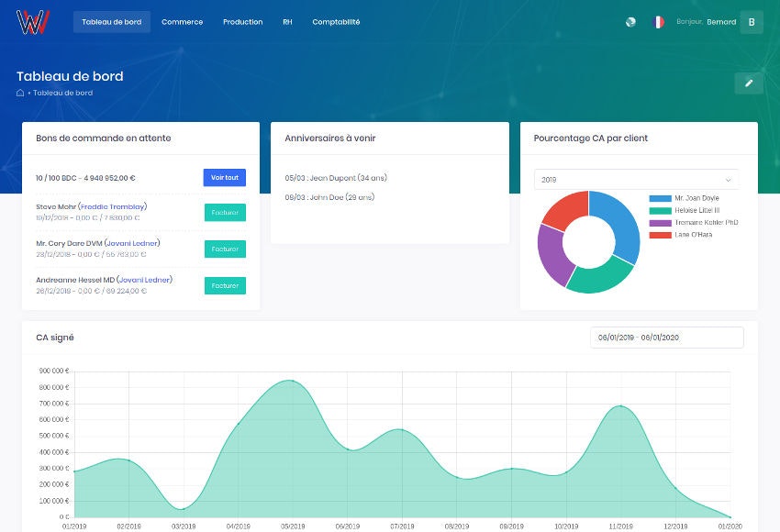Open the CA signé date range picker
The height and width of the screenshot is (532, 780).
click(666, 337)
